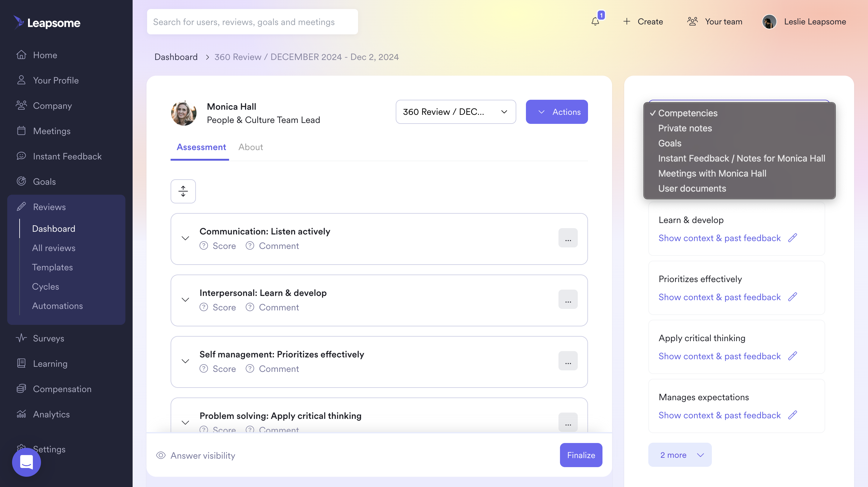Screen dimensions: 868x487
Task: Select Competencies in the dropdown list
Action: (739, 113)
